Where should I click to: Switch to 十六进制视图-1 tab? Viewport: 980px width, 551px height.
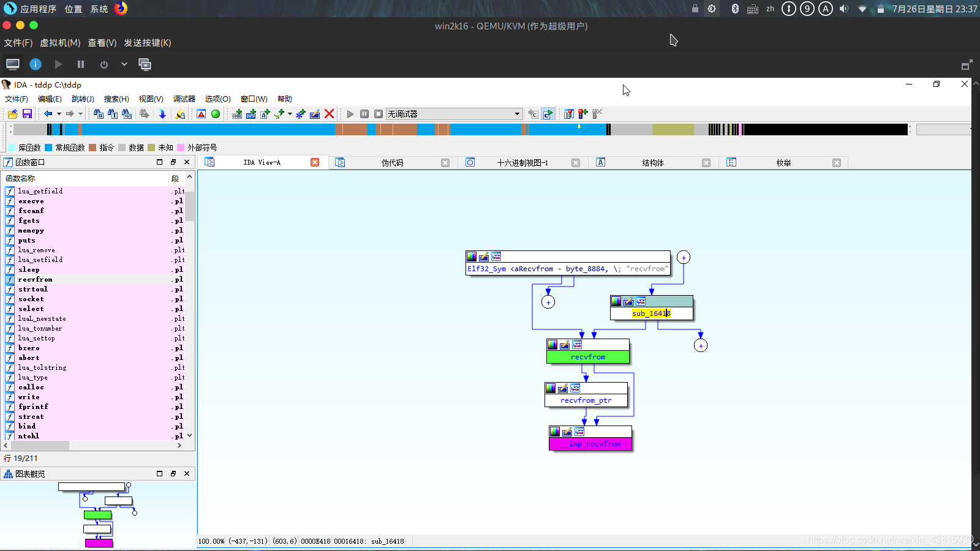(x=522, y=163)
